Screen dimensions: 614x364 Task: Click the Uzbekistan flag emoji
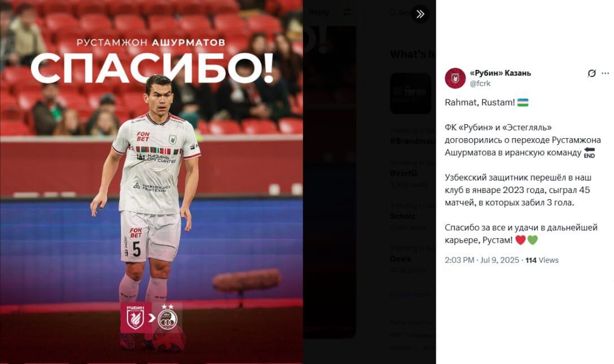click(523, 103)
